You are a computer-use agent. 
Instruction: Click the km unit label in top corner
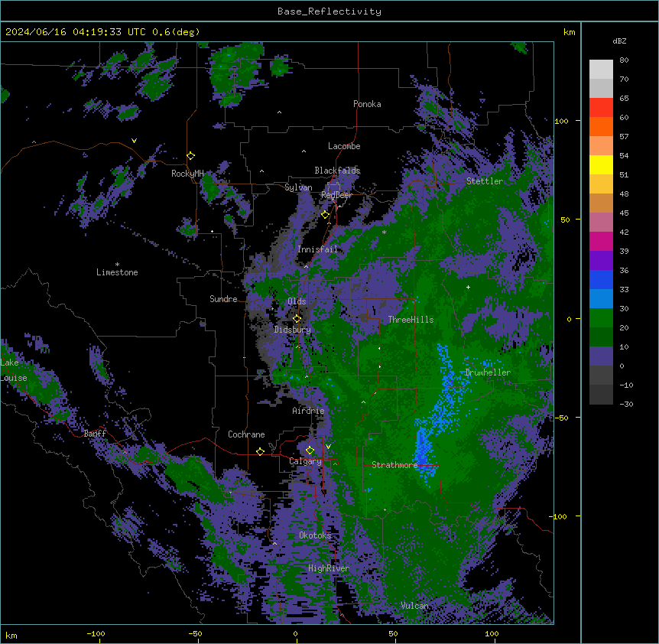coord(569,32)
